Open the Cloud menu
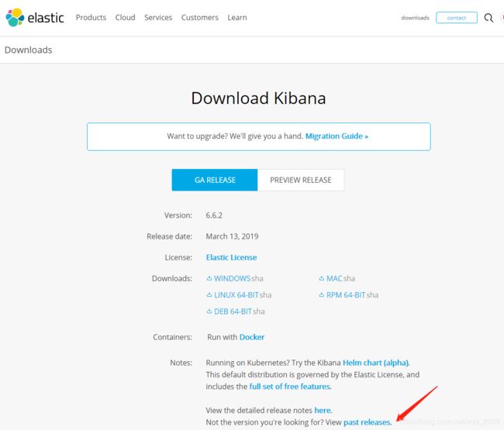The width and height of the screenshot is (504, 430). pyautogui.click(x=126, y=17)
